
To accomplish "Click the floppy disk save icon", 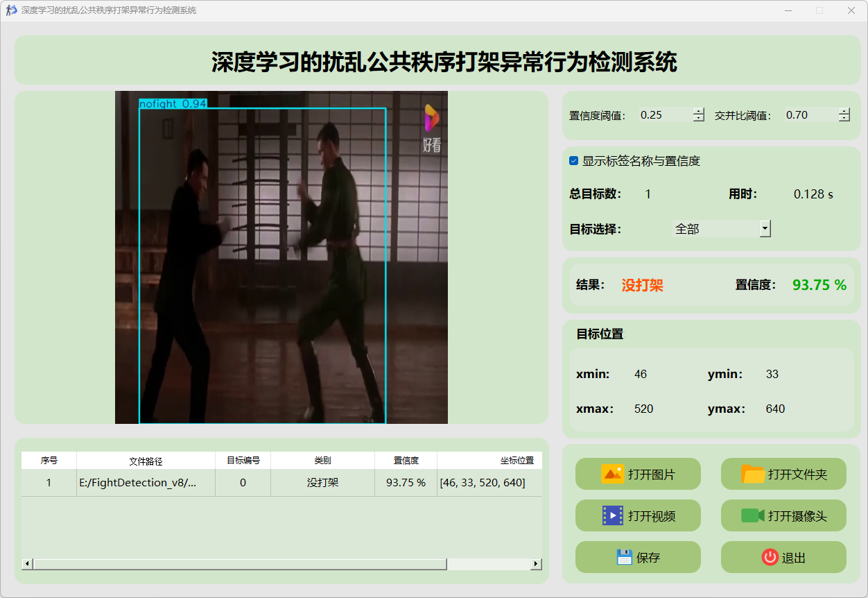I will 625,557.
